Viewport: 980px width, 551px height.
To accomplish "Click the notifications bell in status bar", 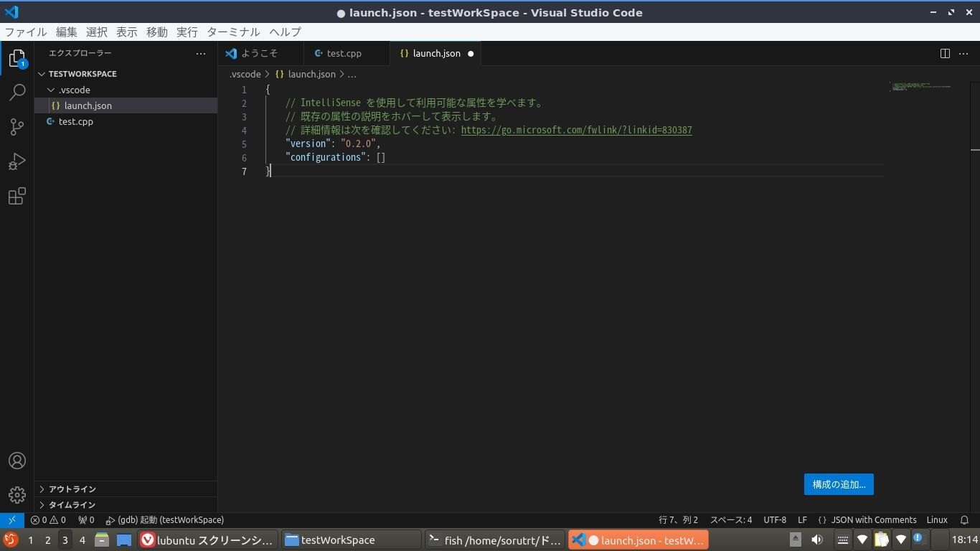I will (964, 520).
